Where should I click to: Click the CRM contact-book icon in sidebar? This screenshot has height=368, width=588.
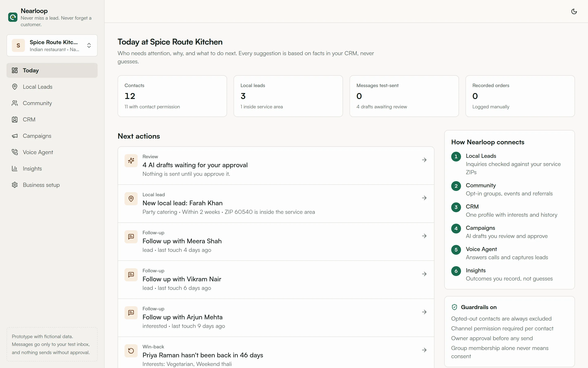(15, 120)
